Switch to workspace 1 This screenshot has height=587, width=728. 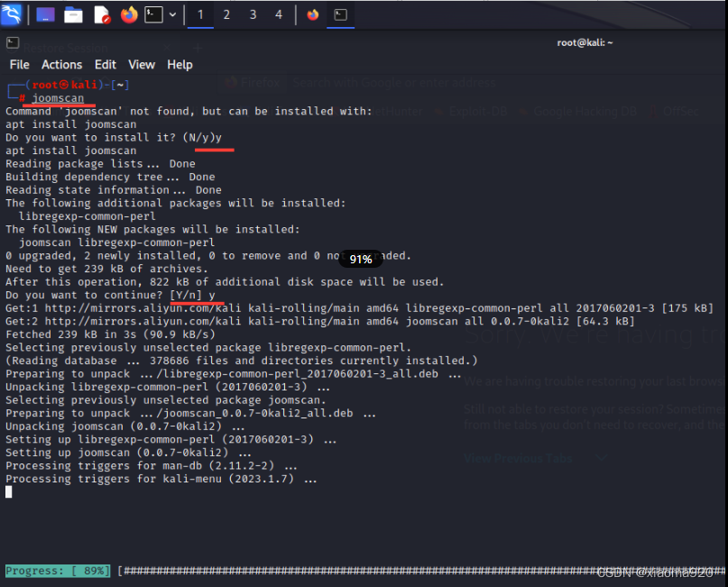click(200, 14)
